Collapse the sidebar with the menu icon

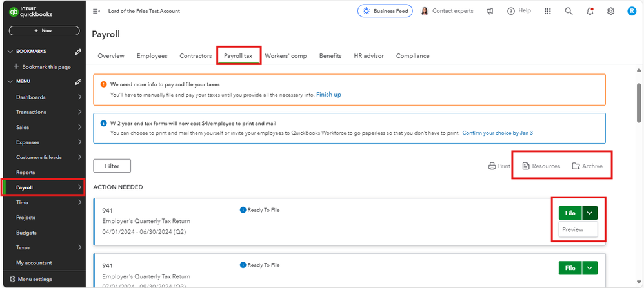(x=96, y=11)
